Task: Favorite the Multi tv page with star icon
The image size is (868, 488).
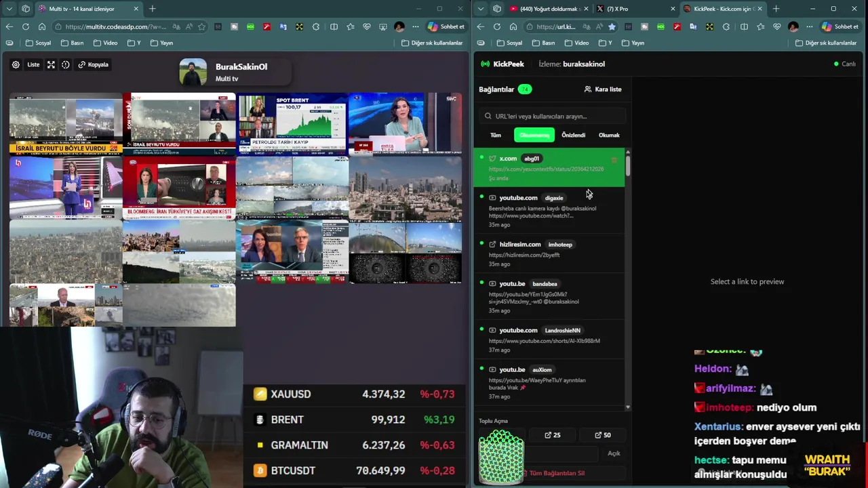Action: tap(201, 26)
